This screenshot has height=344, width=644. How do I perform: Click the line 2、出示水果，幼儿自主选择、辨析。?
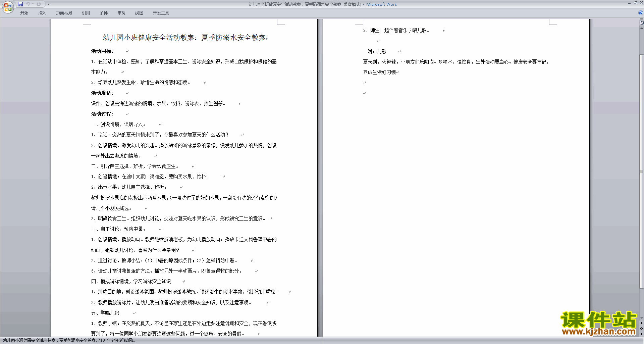coord(129,187)
